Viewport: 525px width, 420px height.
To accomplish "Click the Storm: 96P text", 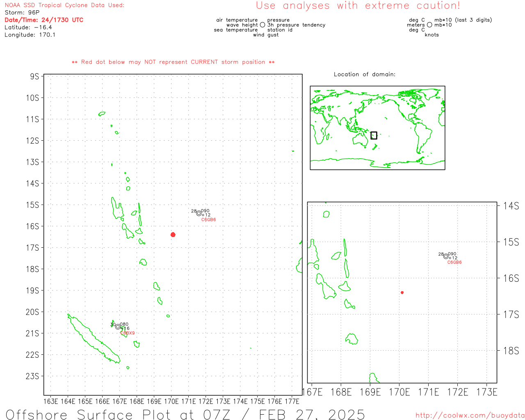I will tap(22, 12).
